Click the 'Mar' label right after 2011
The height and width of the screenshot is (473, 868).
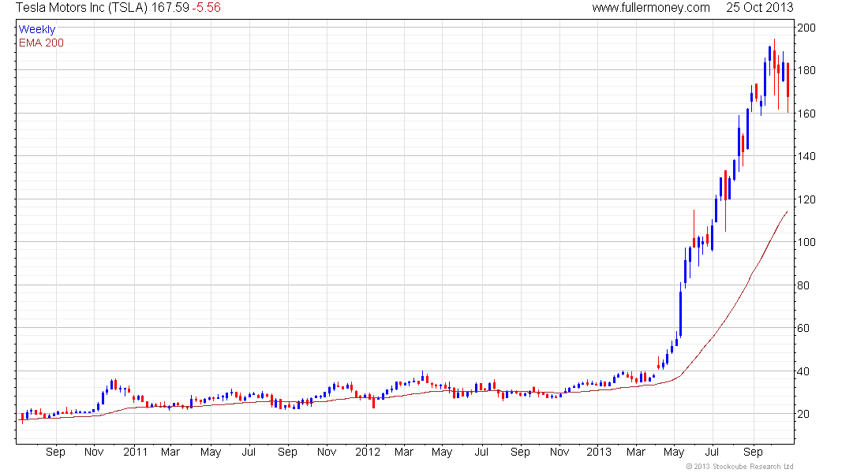click(x=170, y=452)
